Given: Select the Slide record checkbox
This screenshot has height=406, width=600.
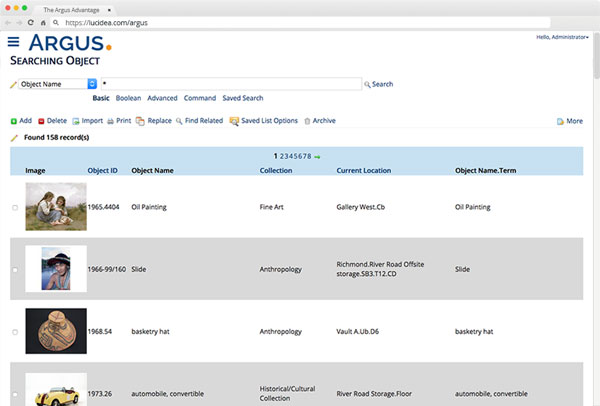Looking at the screenshot, I should pyautogui.click(x=14, y=270).
